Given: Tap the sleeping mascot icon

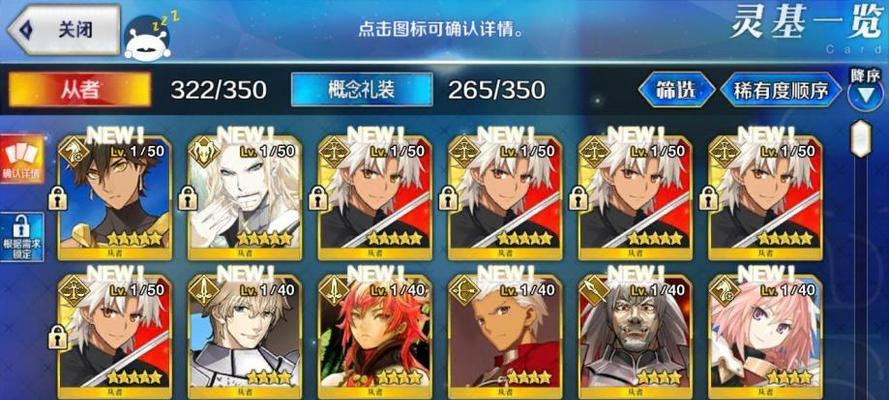Looking at the screenshot, I should [147, 37].
